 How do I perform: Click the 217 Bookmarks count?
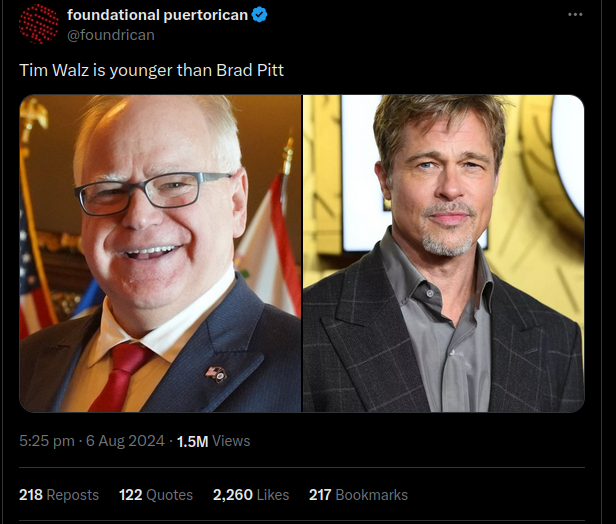click(x=358, y=495)
